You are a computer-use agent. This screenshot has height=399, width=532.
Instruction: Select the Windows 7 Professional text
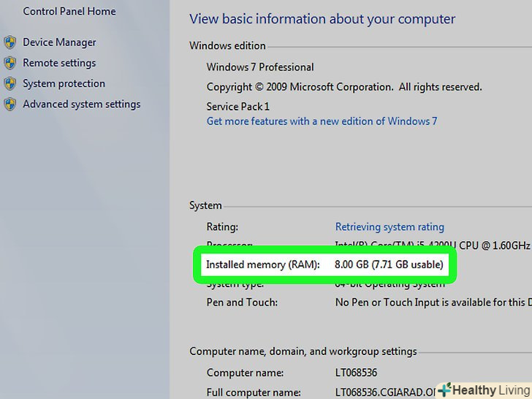[x=260, y=67]
